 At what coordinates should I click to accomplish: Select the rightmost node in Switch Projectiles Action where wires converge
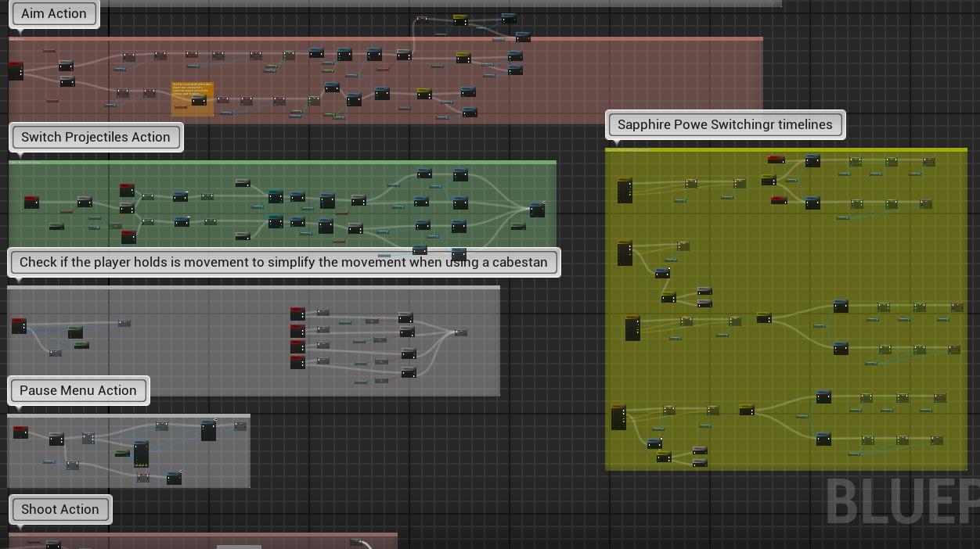(537, 210)
